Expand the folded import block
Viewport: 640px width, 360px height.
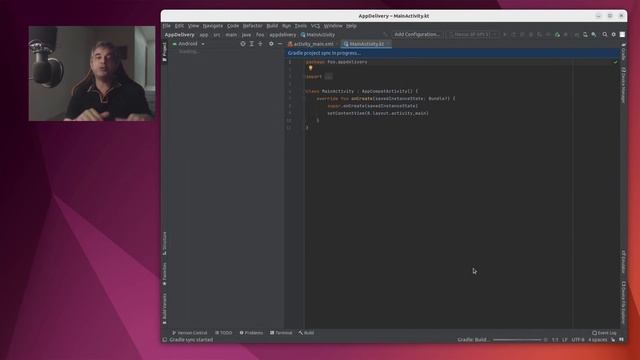(x=329, y=76)
